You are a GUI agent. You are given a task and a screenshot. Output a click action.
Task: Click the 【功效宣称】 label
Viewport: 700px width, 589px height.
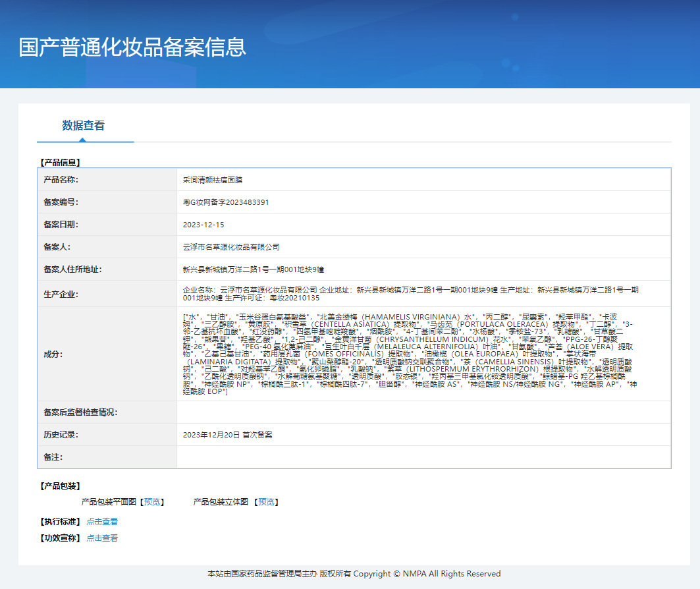coord(61,538)
